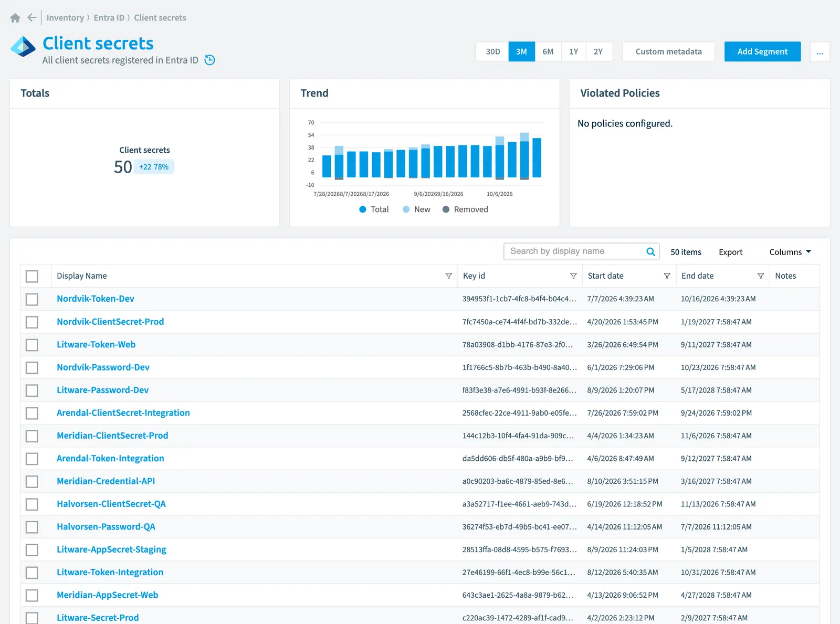The image size is (840, 624).
Task: Click the search magnifier icon
Action: [650, 251]
